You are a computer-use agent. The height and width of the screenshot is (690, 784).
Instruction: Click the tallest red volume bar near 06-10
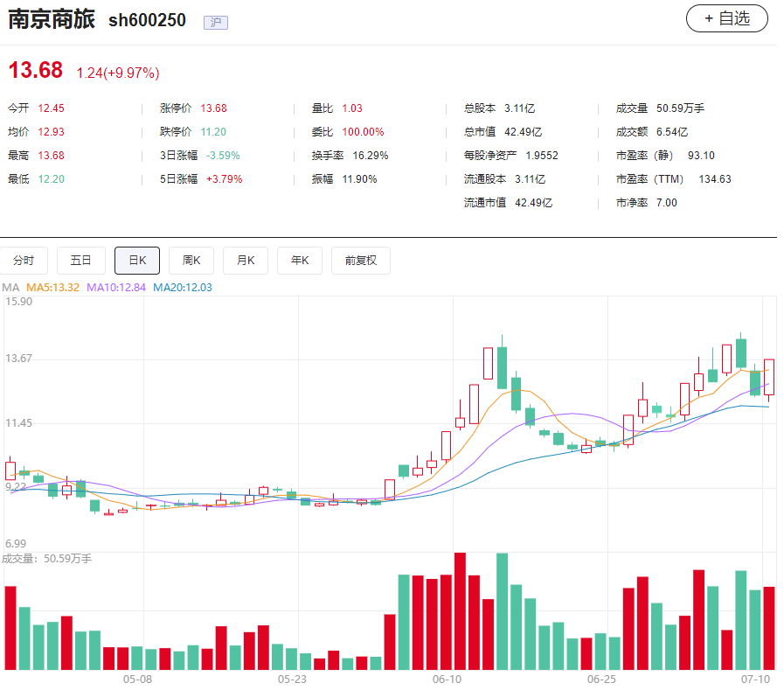460,611
